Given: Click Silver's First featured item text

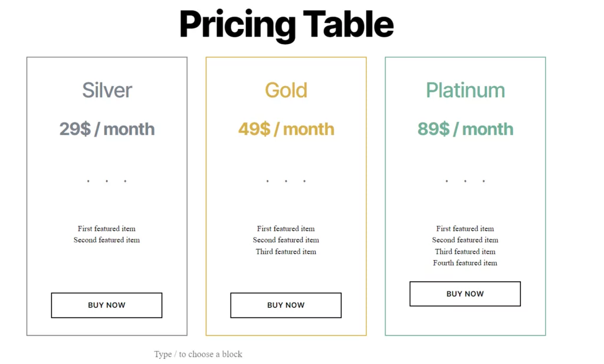Looking at the screenshot, I should (107, 229).
